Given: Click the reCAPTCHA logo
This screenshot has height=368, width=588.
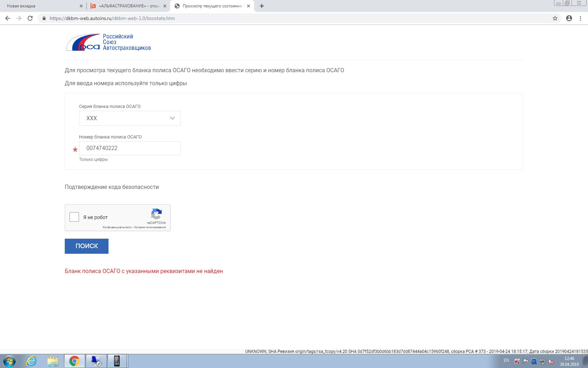Looking at the screenshot, I should tap(156, 214).
